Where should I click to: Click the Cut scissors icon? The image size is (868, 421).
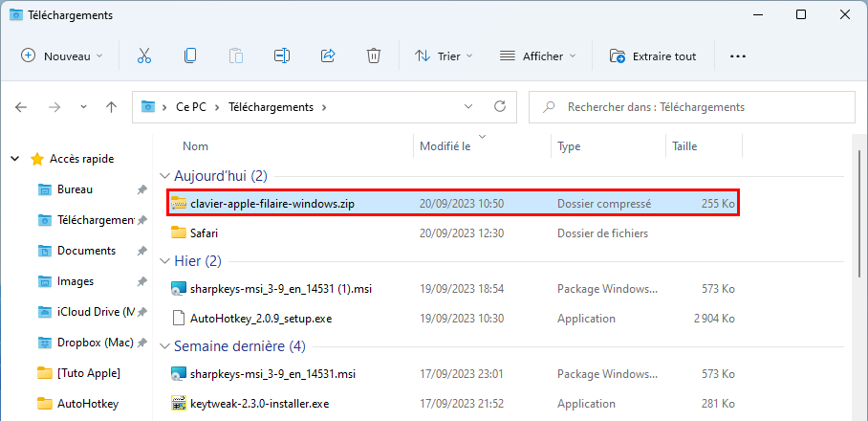[x=144, y=55]
